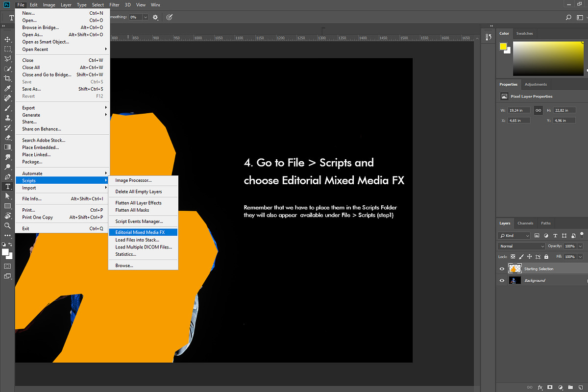588x392 pixels.
Task: Select the Healing Brush tool
Action: [x=7, y=98]
